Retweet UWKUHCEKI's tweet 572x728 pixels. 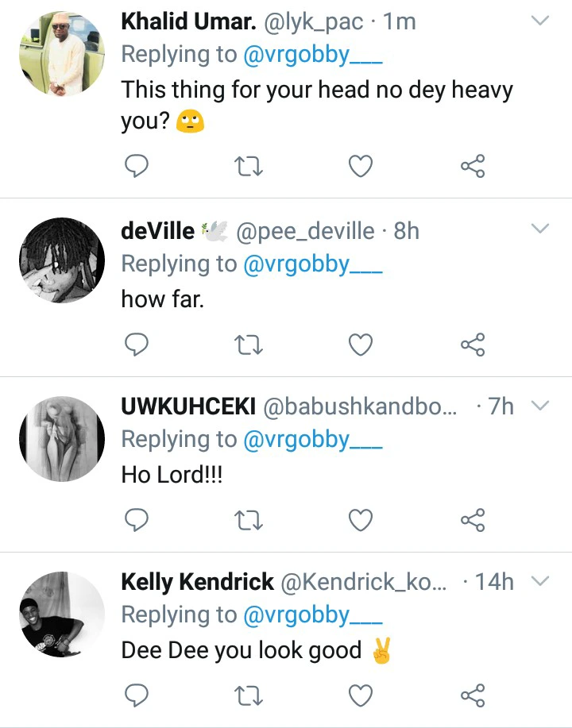249,519
